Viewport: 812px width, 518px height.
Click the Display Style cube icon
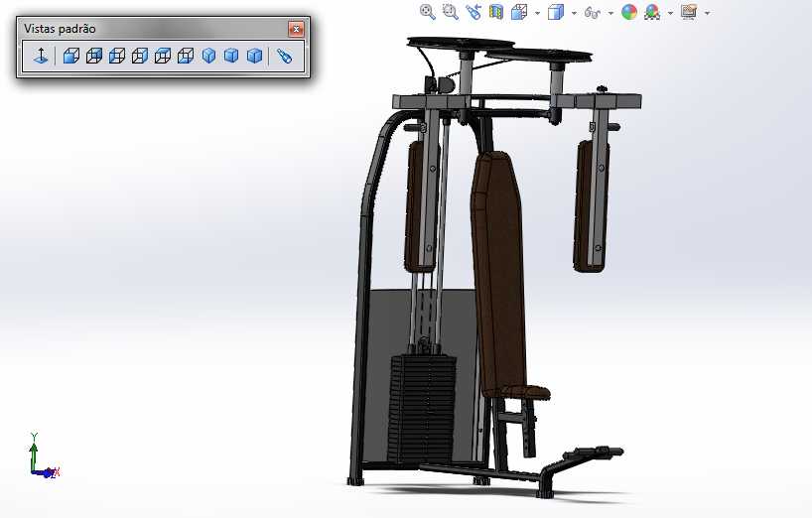pyautogui.click(x=556, y=12)
